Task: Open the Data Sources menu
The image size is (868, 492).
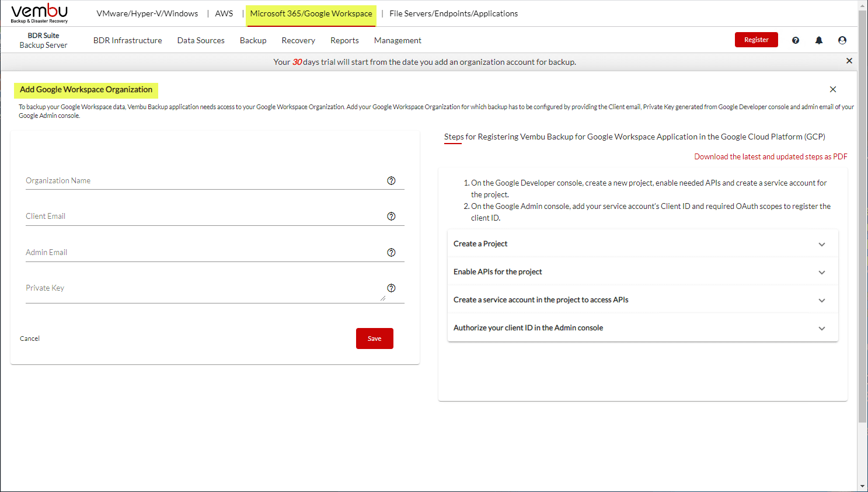Action: (201, 40)
